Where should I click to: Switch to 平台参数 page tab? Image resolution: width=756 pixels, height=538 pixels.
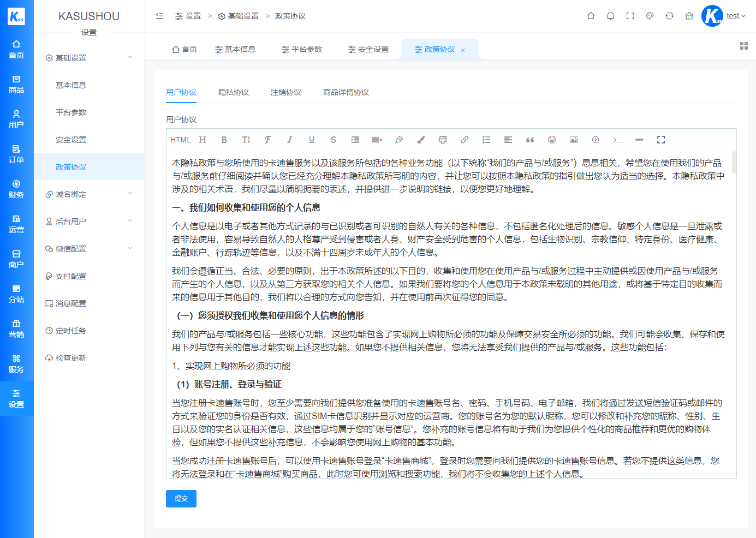(x=302, y=49)
